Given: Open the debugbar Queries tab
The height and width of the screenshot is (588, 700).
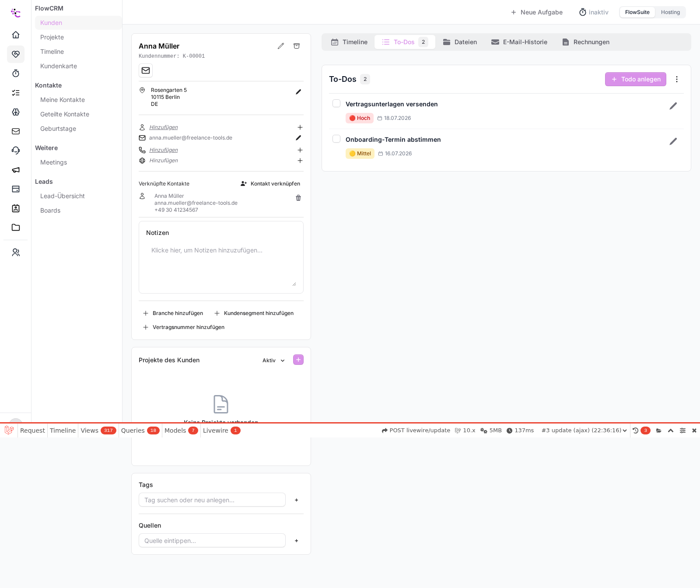Looking at the screenshot, I should coord(140,430).
